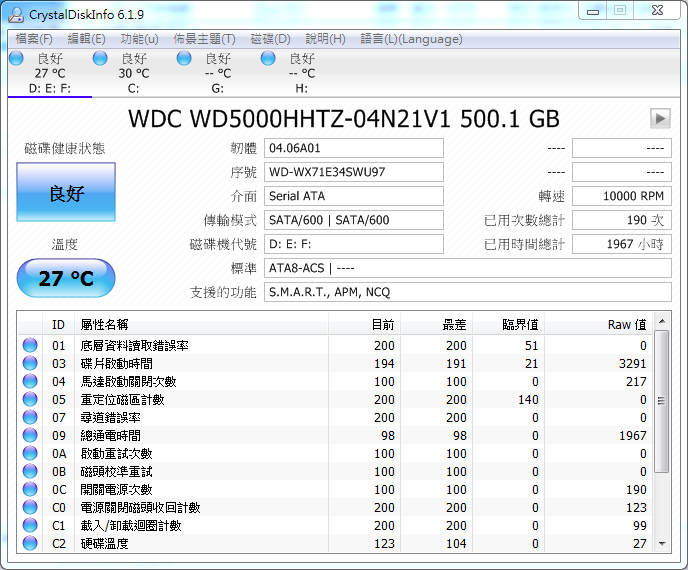Screen dimensions: 688x570
Task: Click status orb for attribute 05
Action: (30, 399)
